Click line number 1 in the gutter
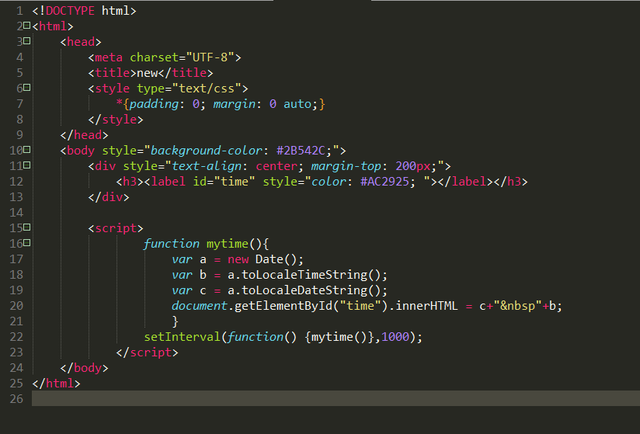The height and width of the screenshot is (434, 640). pyautogui.click(x=20, y=11)
